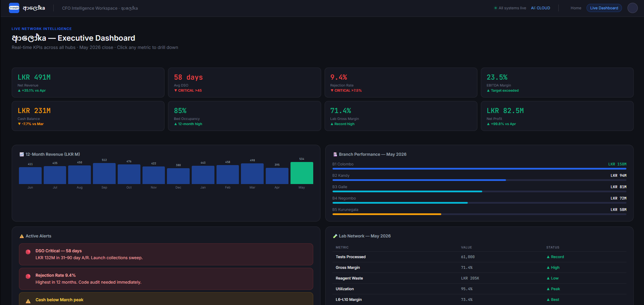
Task: Click the blue app logo icon
Action: pos(14,8)
